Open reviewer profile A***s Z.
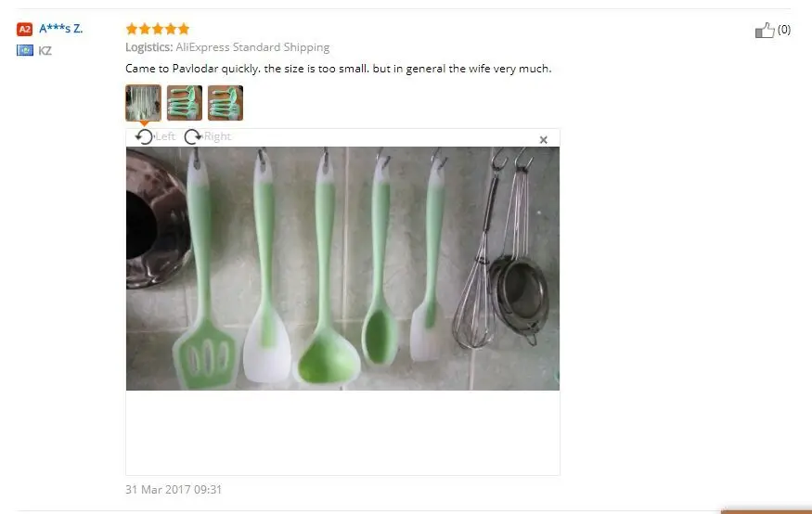This screenshot has width=812, height=514. [60, 29]
